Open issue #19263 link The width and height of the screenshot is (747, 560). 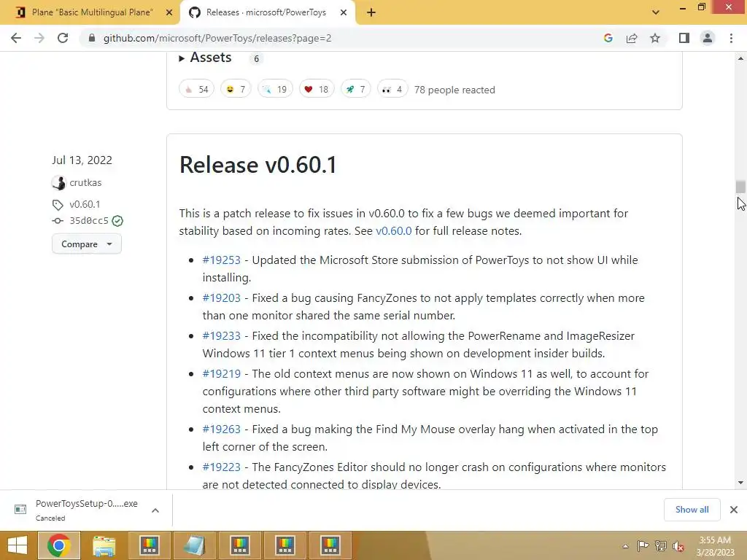click(x=222, y=429)
